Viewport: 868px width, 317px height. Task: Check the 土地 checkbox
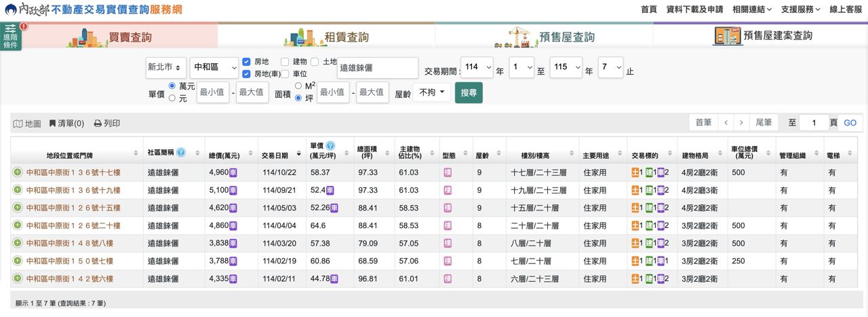315,62
